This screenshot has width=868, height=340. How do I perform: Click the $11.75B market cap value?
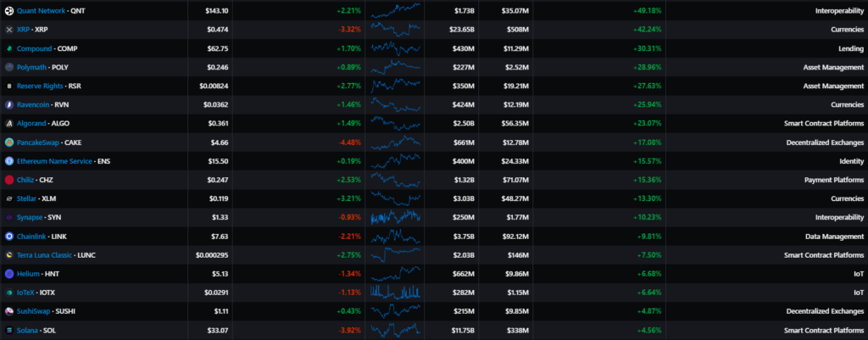coord(462,330)
